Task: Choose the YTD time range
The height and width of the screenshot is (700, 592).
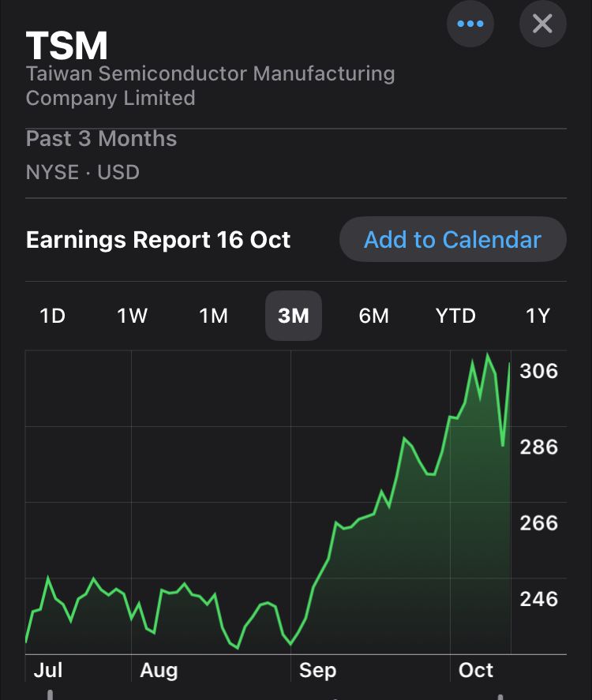Action: [x=455, y=316]
